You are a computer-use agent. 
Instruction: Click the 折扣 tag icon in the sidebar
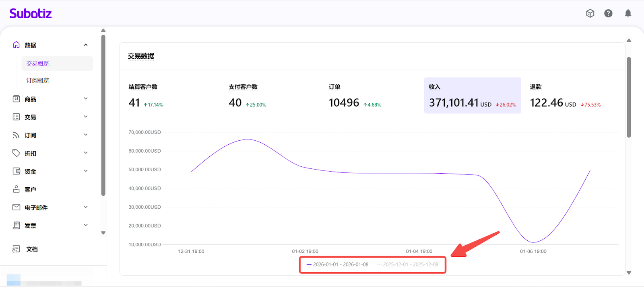pos(16,153)
